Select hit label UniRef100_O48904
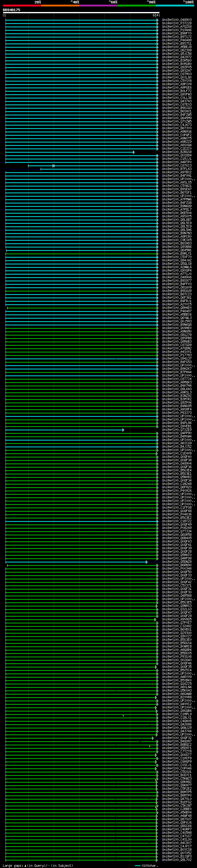 (x=177, y=464)
